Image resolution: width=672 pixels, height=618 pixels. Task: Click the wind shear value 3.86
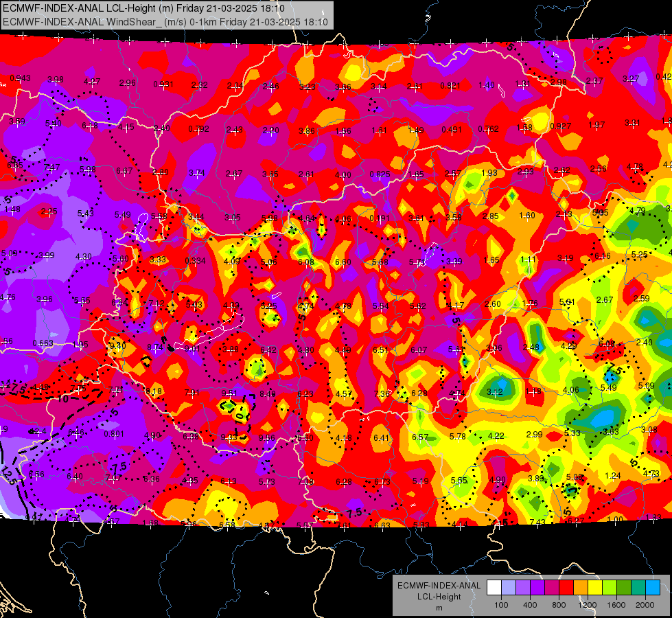307,130
